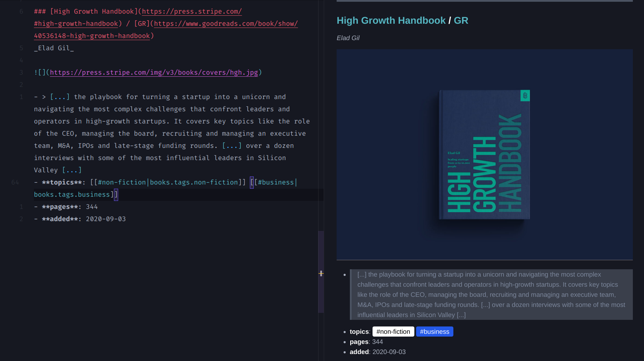Viewport: 644px width, 361px height.
Task: Select the #business topic tag
Action: [x=435, y=332]
